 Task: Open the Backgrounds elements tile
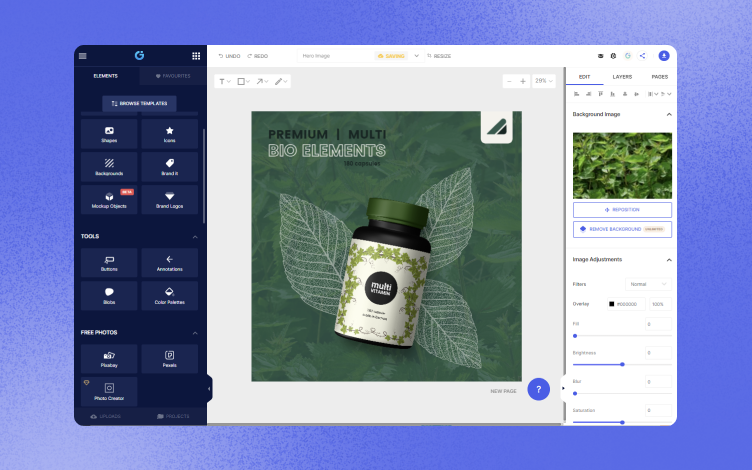[109, 167]
